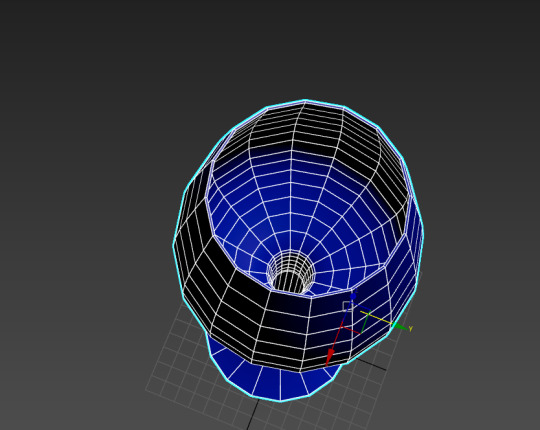The image size is (540, 430).
Task: Grab the green Y-axis gizmo arrow
Action: [399, 326]
